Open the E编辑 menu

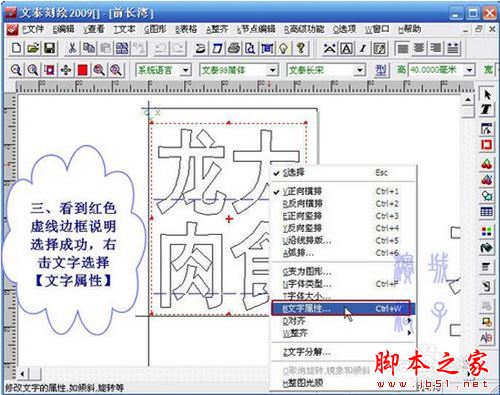coord(63,29)
